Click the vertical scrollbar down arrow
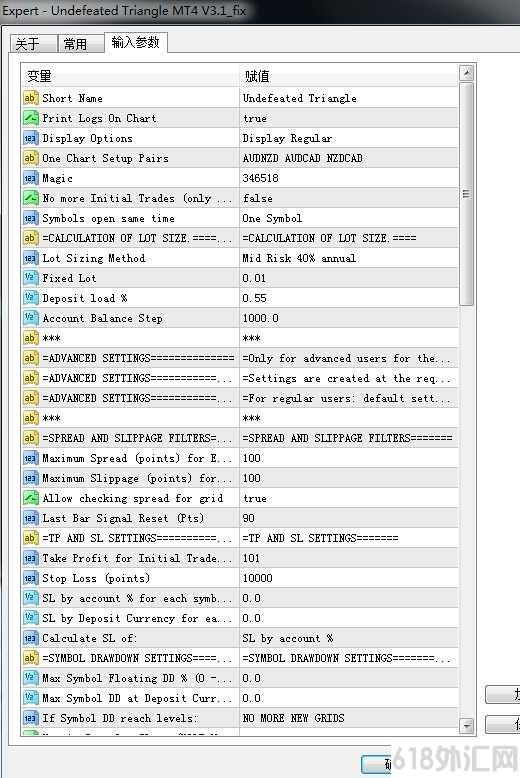 pyautogui.click(x=466, y=726)
